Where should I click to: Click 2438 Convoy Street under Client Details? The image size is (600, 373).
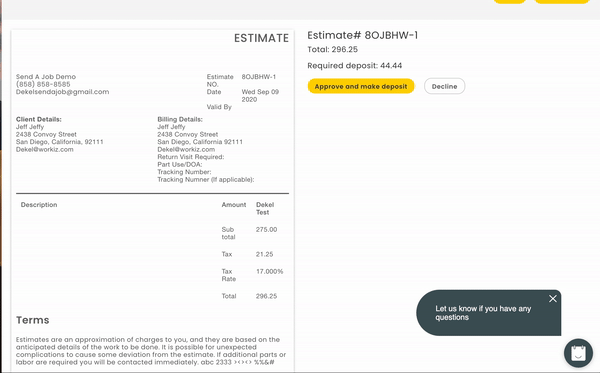click(x=46, y=134)
